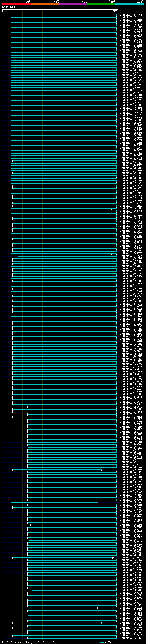Select label UniRef100_P0C497
The height and width of the screenshot is (644, 146).
[131, 273]
